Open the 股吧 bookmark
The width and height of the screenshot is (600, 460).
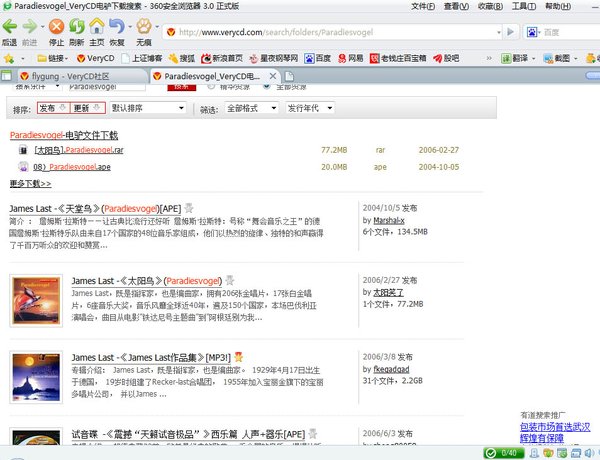pos(446,58)
